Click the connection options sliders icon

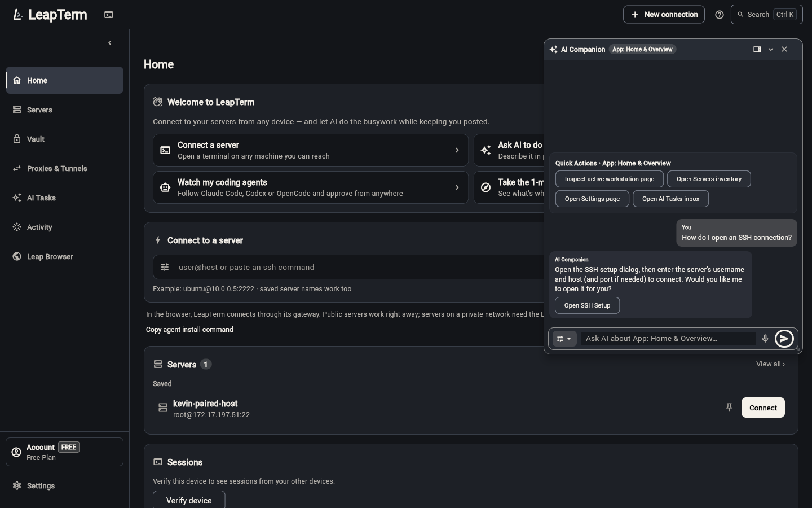(x=165, y=267)
